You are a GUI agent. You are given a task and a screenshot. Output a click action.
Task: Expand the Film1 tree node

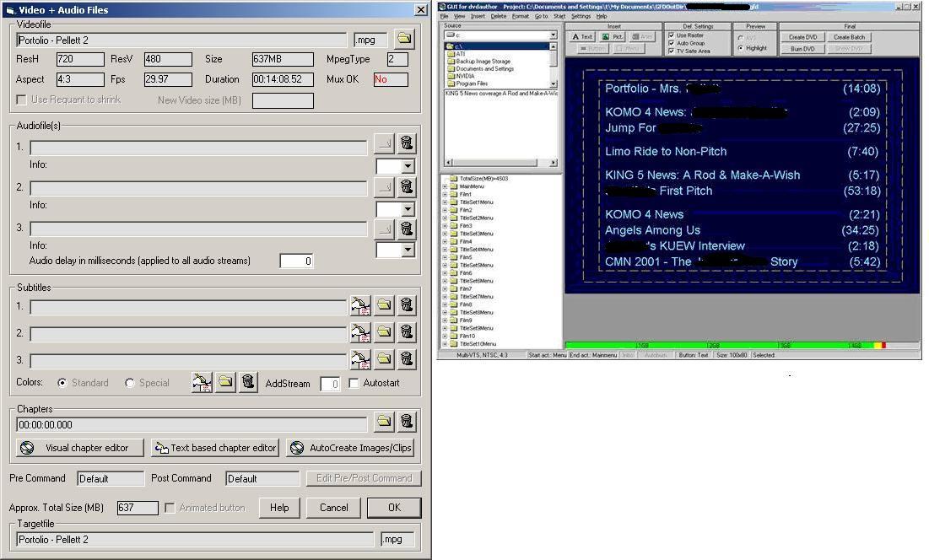tap(445, 194)
